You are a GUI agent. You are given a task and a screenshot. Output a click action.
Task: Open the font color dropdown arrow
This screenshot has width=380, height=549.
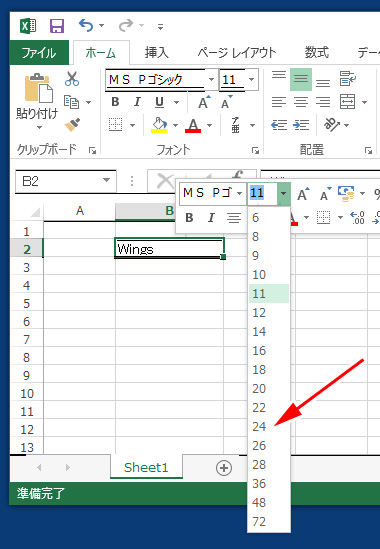click(209, 125)
